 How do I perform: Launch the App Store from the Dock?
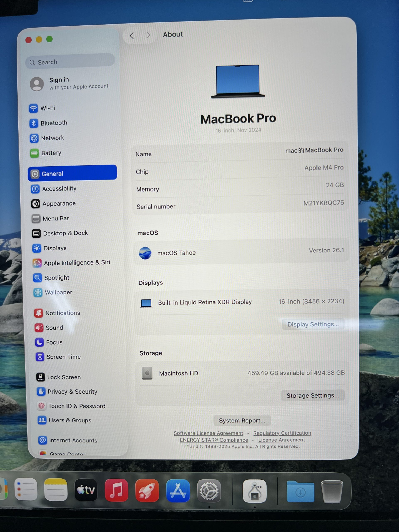click(x=178, y=491)
